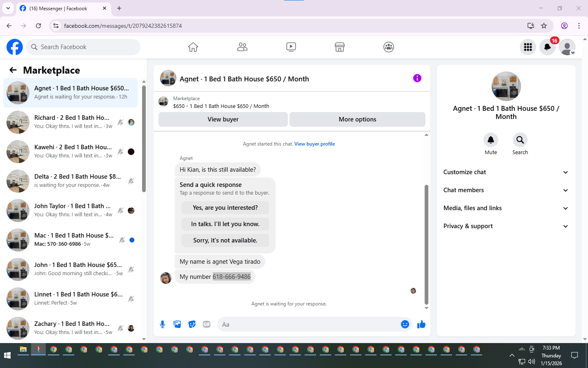
Task: Click muted bell icon on Delta's chat row
Action: point(131,181)
